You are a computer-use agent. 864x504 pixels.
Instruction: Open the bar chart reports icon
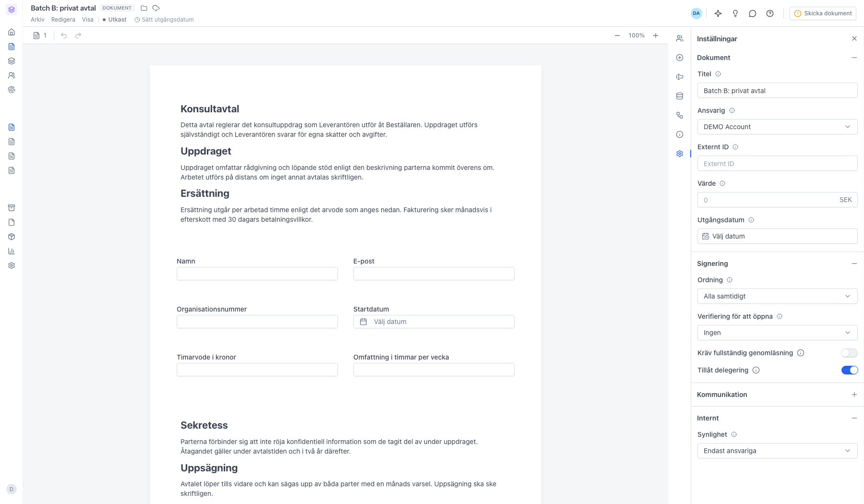point(12,251)
